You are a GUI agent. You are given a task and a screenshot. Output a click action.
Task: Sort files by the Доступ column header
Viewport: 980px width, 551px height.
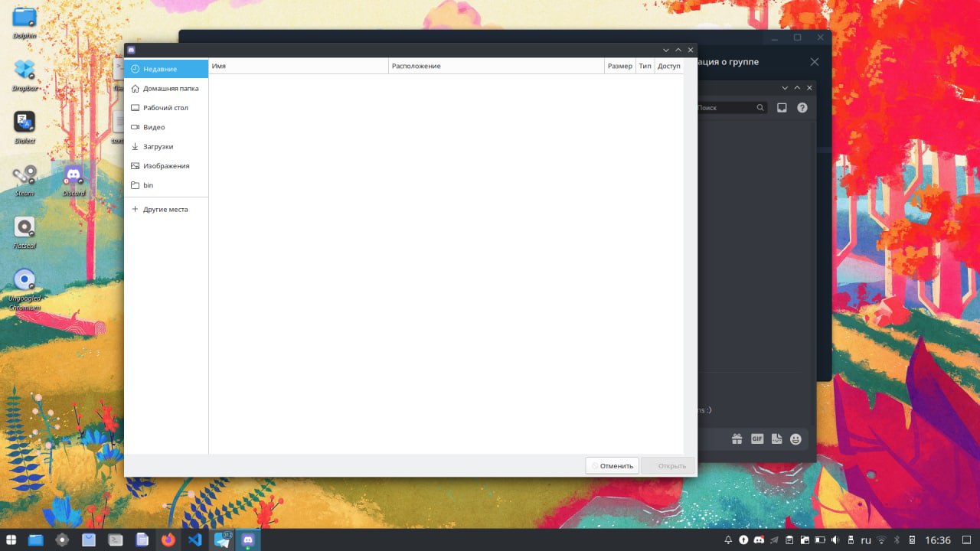tap(669, 66)
